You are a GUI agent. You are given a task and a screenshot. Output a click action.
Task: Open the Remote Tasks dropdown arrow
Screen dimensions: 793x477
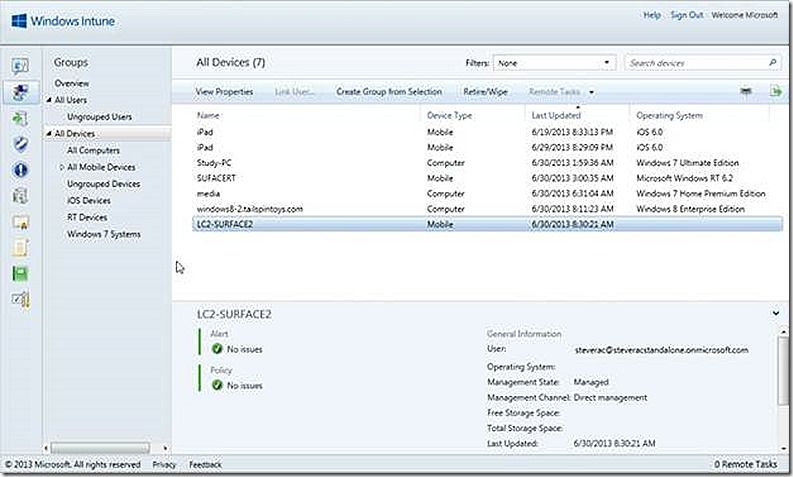click(591, 92)
